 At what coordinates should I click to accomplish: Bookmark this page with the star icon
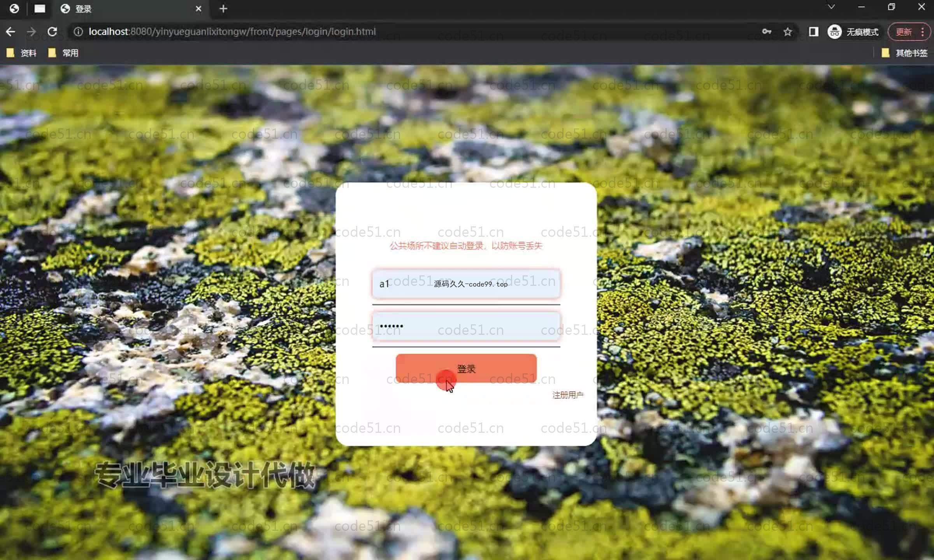click(788, 31)
